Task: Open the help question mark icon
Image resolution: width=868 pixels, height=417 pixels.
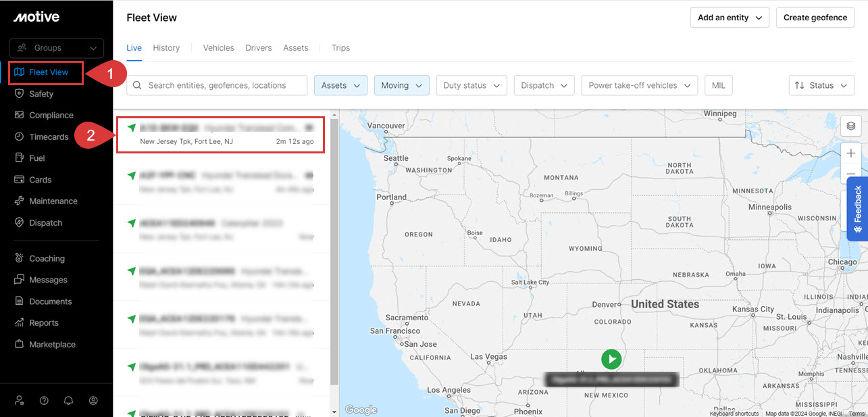Action: point(44,400)
